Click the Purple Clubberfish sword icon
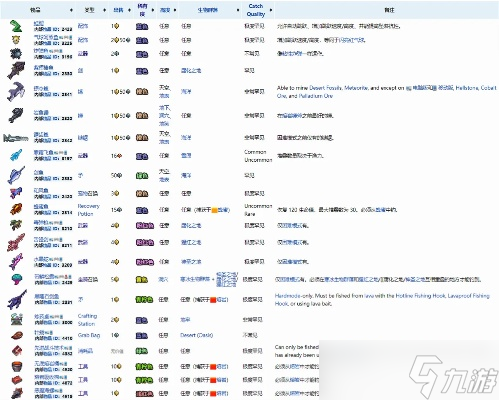The height and width of the screenshot is (400, 499). pyautogui.click(x=16, y=70)
